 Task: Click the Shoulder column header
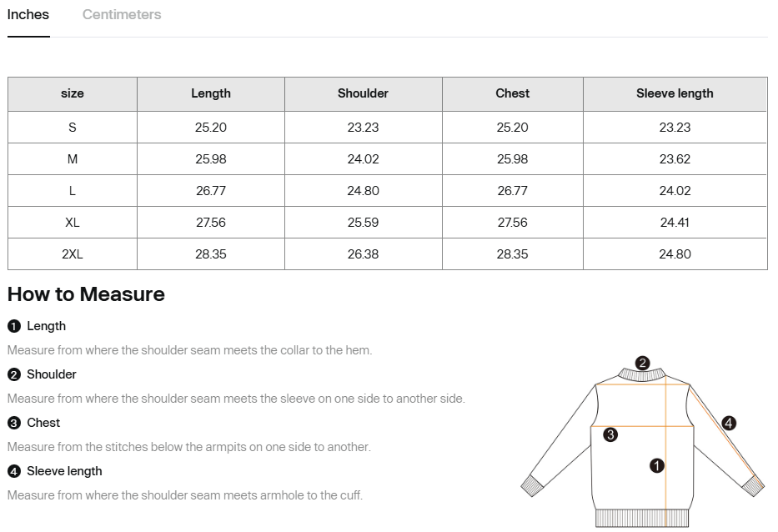(x=363, y=93)
